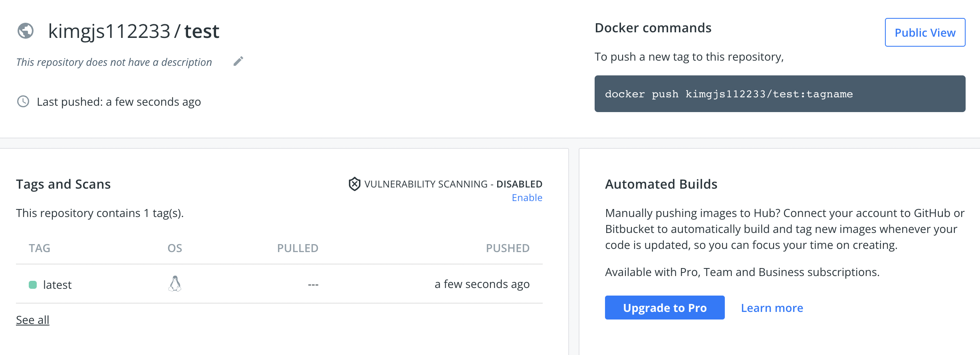This screenshot has height=355, width=980.
Task: Click the PUSHED column header
Action: (x=508, y=248)
